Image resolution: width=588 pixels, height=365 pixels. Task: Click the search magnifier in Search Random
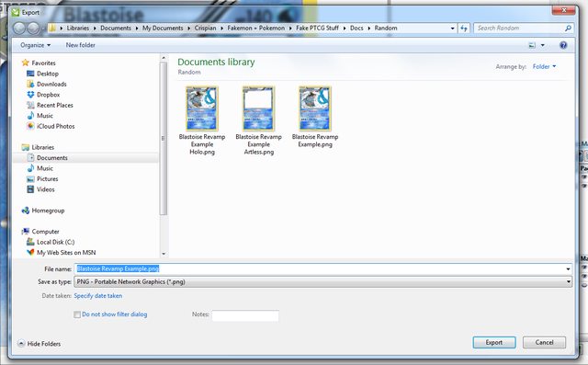point(568,29)
